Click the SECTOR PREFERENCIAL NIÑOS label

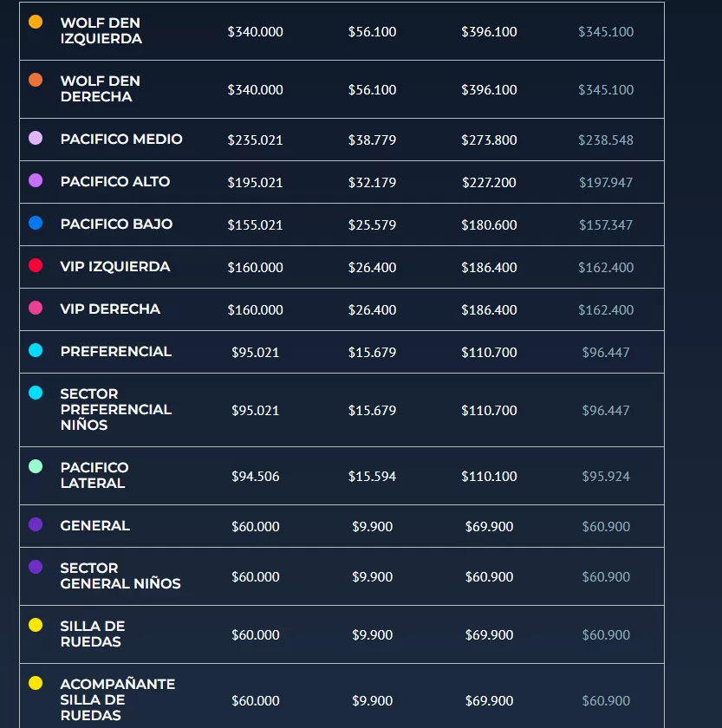(x=116, y=409)
